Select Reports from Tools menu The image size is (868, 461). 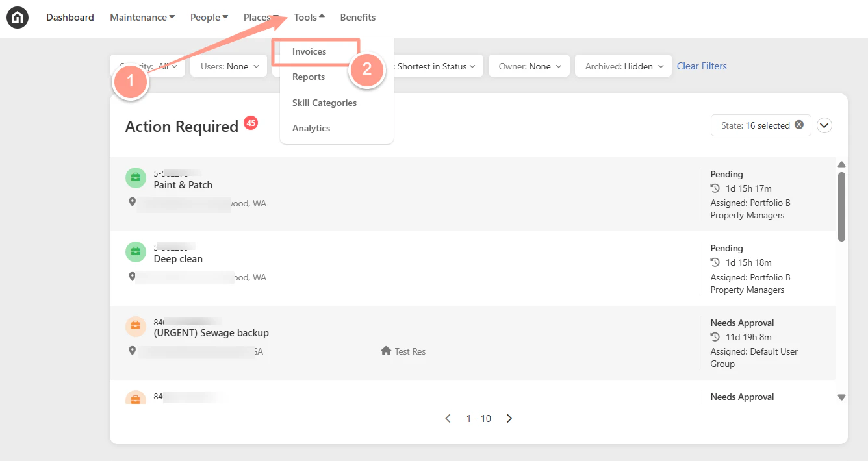[x=309, y=77]
